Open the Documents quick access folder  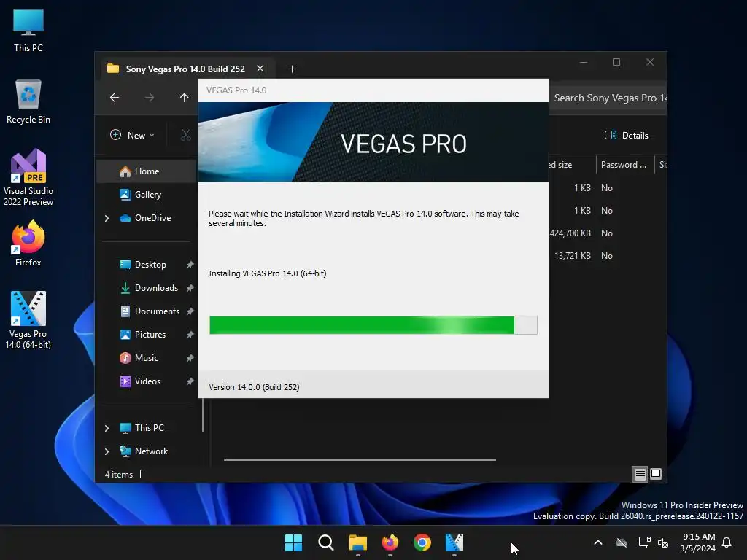[150, 311]
